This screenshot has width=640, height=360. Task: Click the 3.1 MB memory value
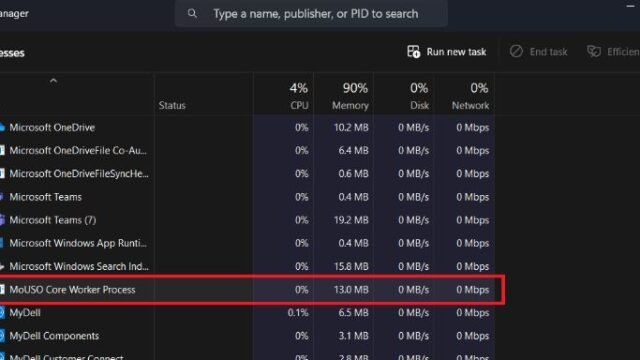pyautogui.click(x=353, y=336)
